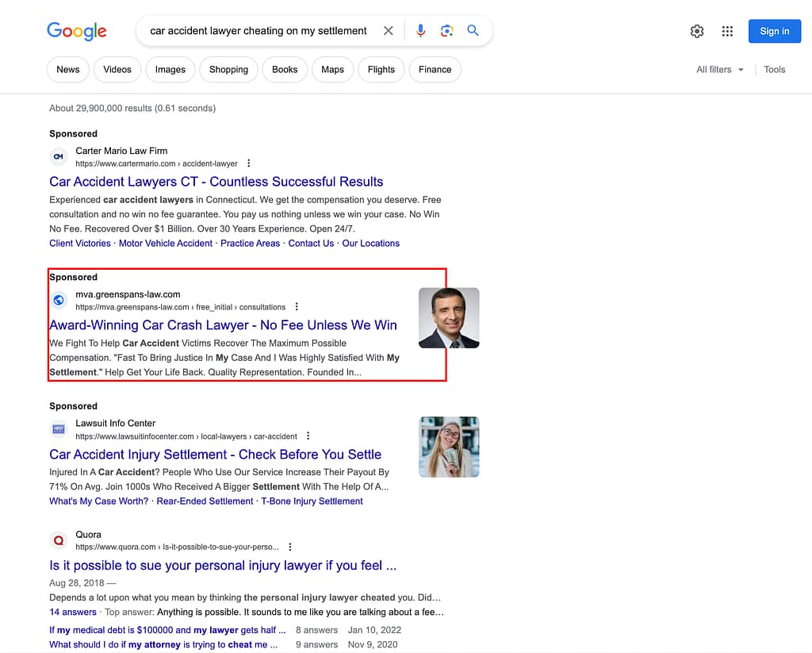The image size is (812, 653).
Task: Switch to the Shopping tab
Action: [228, 70]
